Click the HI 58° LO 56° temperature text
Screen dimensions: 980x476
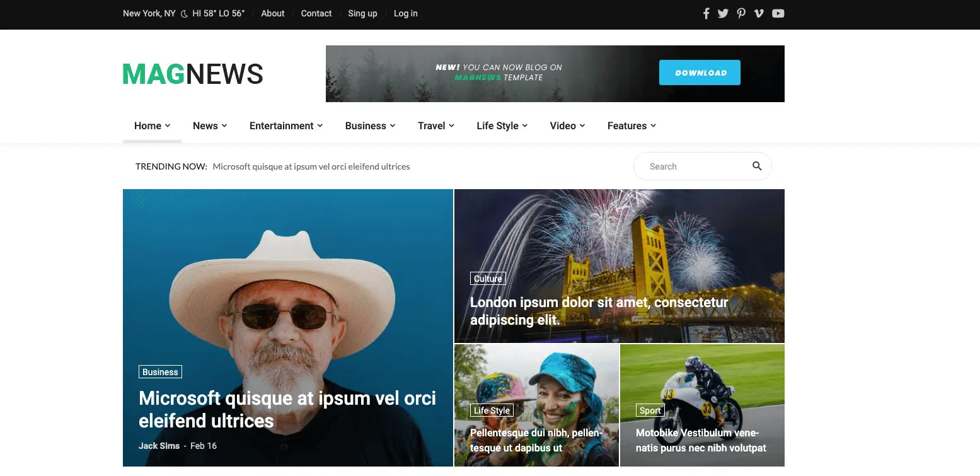click(219, 13)
